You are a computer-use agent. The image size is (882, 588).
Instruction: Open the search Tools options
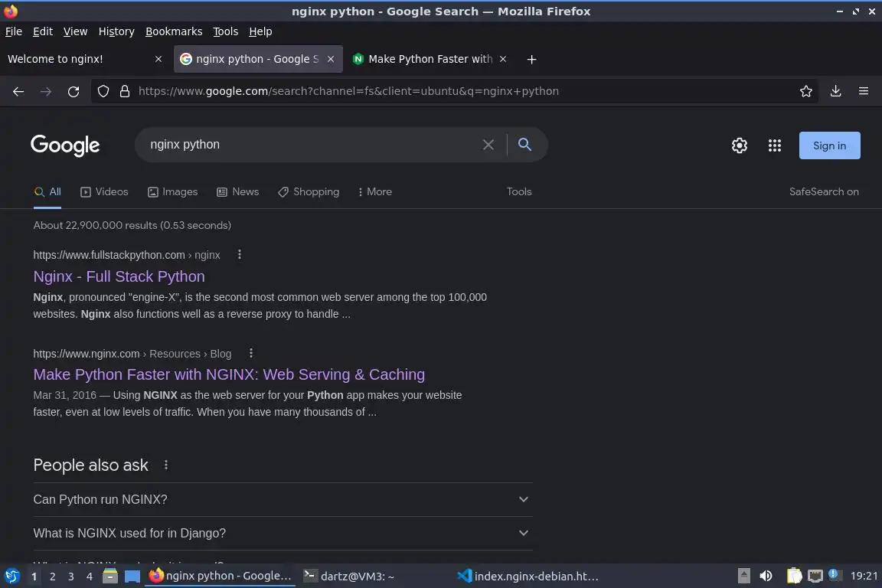coord(518,192)
